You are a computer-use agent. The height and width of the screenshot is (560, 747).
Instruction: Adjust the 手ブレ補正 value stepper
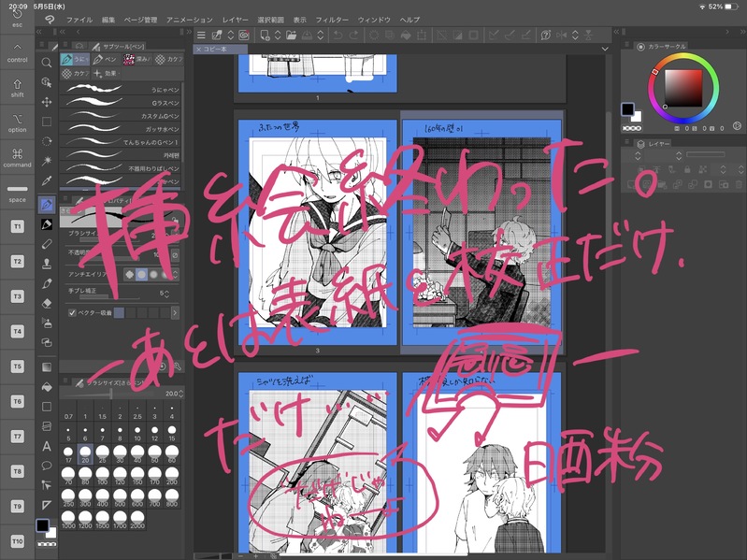pyautogui.click(x=166, y=294)
